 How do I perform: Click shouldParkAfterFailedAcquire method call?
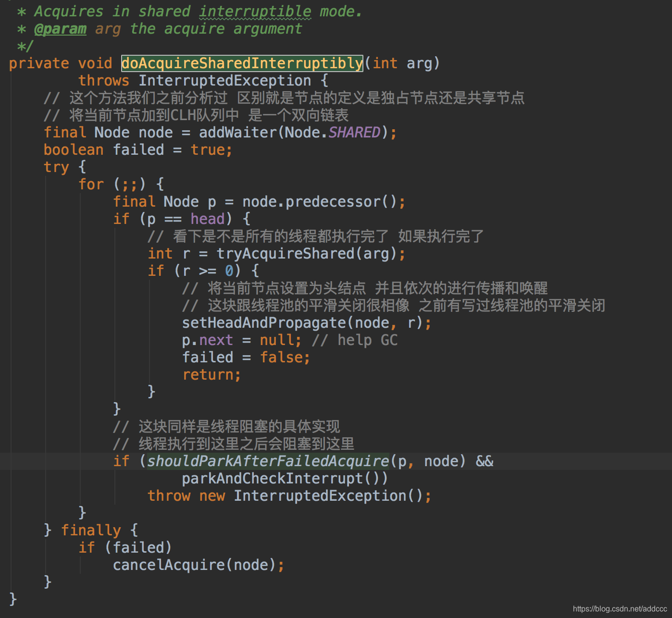[x=268, y=461]
